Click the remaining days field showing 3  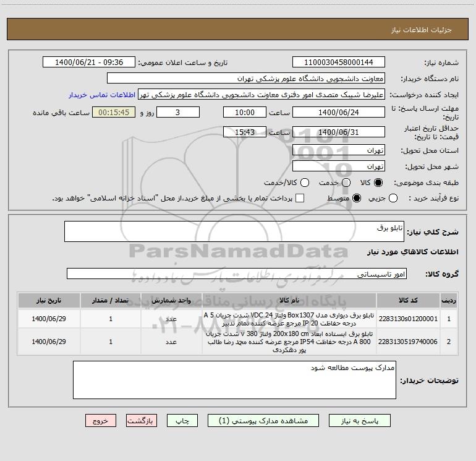pos(178,112)
